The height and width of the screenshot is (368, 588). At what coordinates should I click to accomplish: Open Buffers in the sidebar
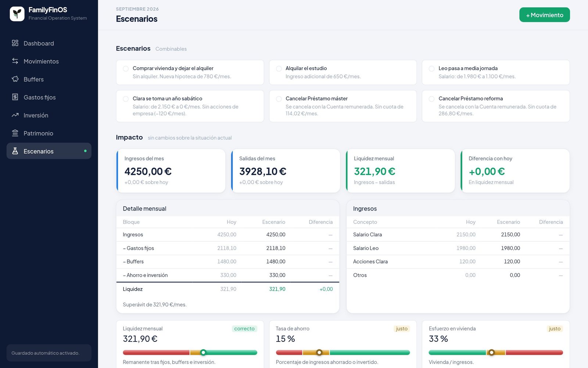(49, 79)
